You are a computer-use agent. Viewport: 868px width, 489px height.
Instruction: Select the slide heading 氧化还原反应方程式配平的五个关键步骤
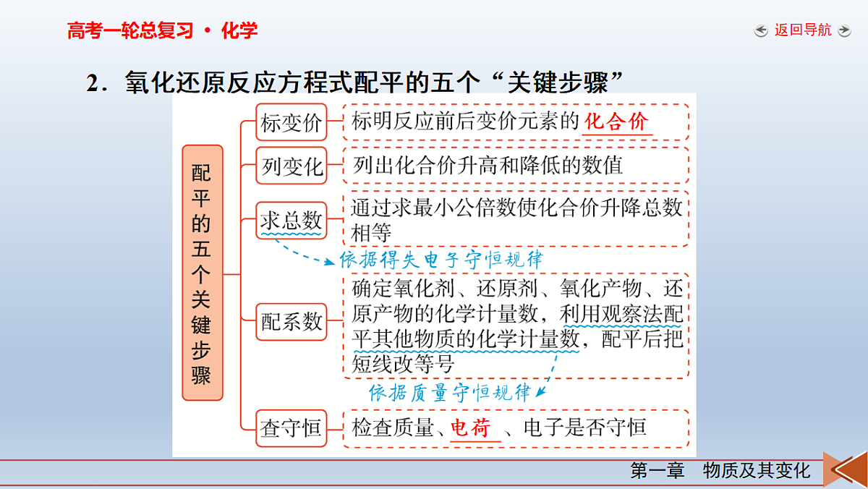coord(355,82)
